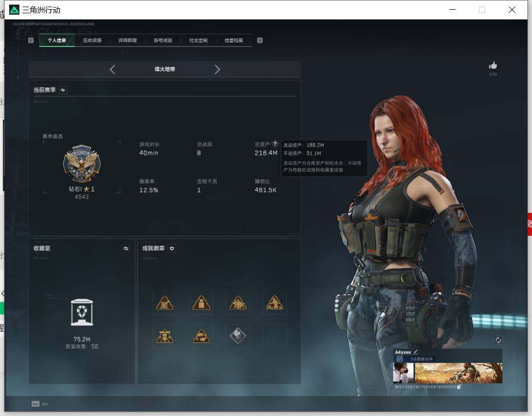532x416 pixels.
Task: Click the refresh icon near the character model
Action: click(498, 340)
